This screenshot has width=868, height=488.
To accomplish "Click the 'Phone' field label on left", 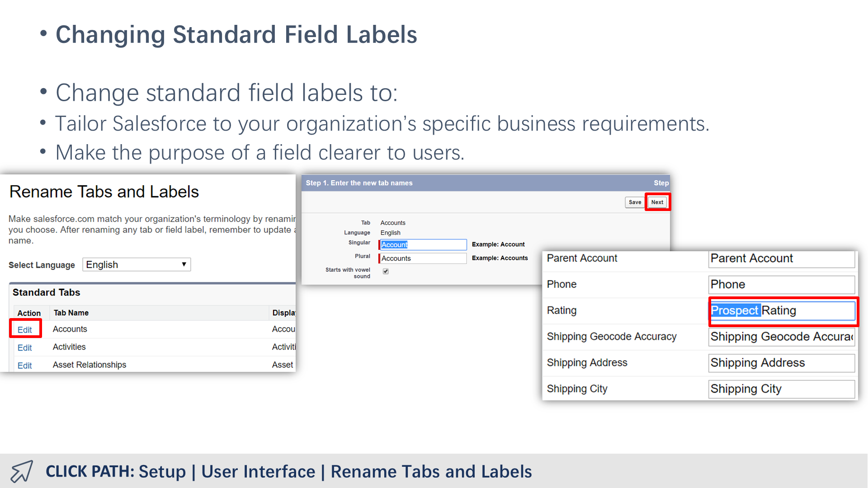I will [561, 284].
